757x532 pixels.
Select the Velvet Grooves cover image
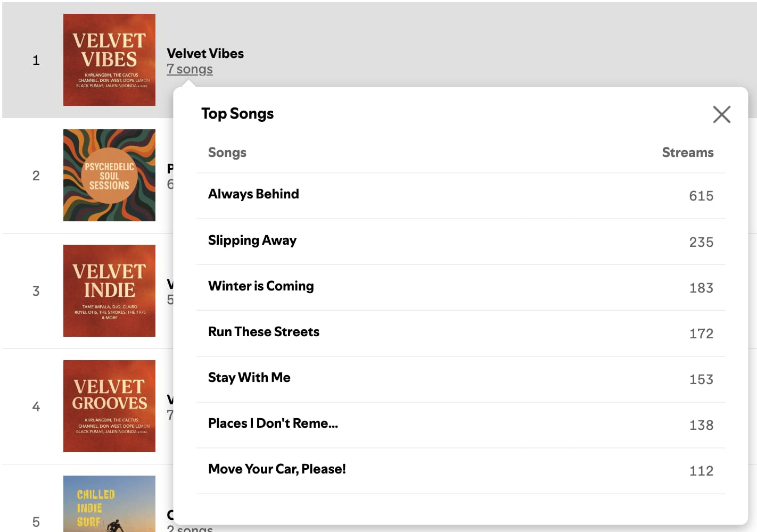coord(109,406)
